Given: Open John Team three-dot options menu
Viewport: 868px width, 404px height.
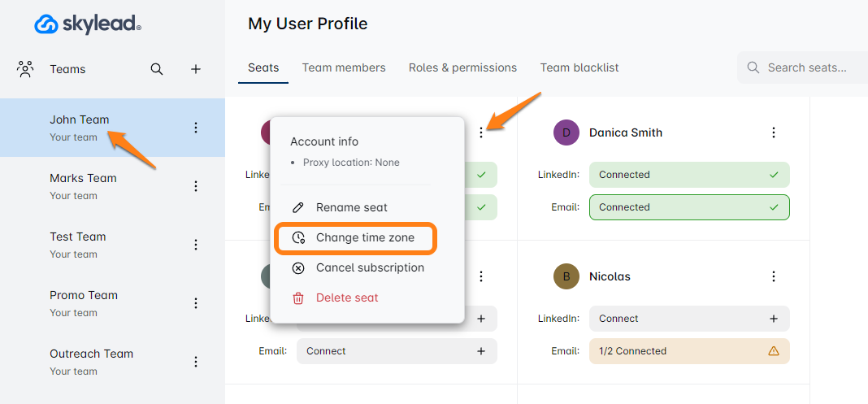Looking at the screenshot, I should (x=195, y=128).
